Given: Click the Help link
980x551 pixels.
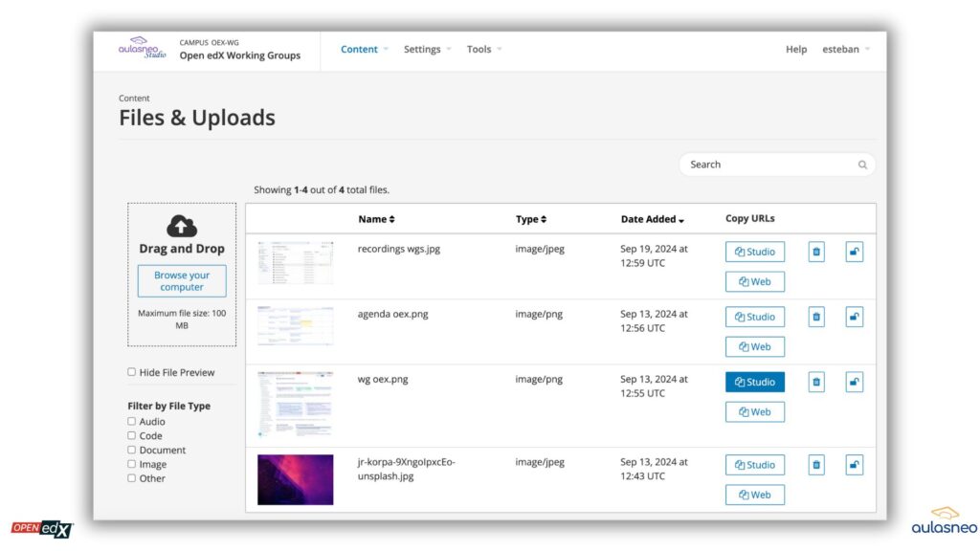Looking at the screenshot, I should coord(795,50).
